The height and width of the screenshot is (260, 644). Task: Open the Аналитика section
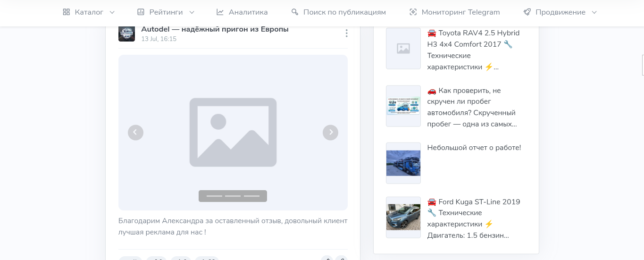click(x=242, y=12)
